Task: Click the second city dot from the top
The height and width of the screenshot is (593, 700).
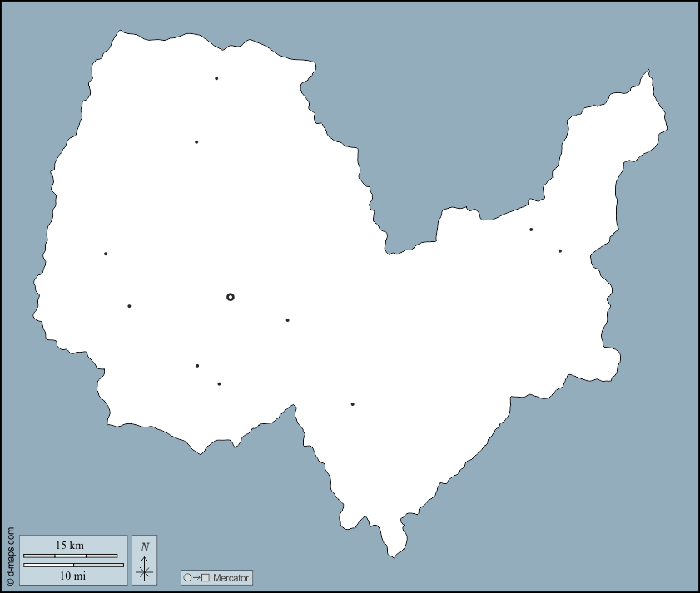Action: coord(196,142)
